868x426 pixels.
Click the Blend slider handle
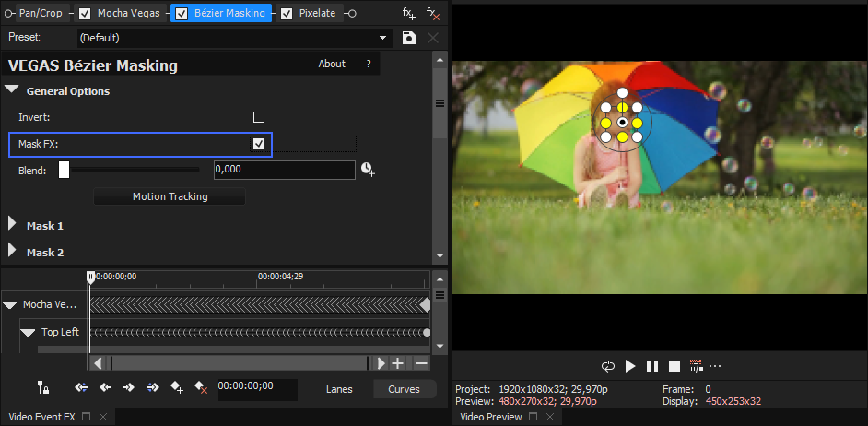point(64,170)
